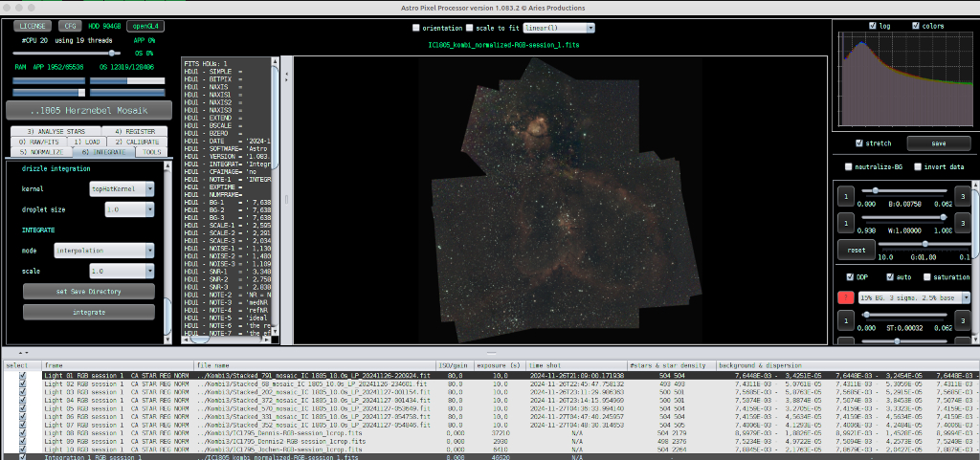This screenshot has width=980, height=460.
Task: Open the TOOLS tab
Action: [151, 152]
